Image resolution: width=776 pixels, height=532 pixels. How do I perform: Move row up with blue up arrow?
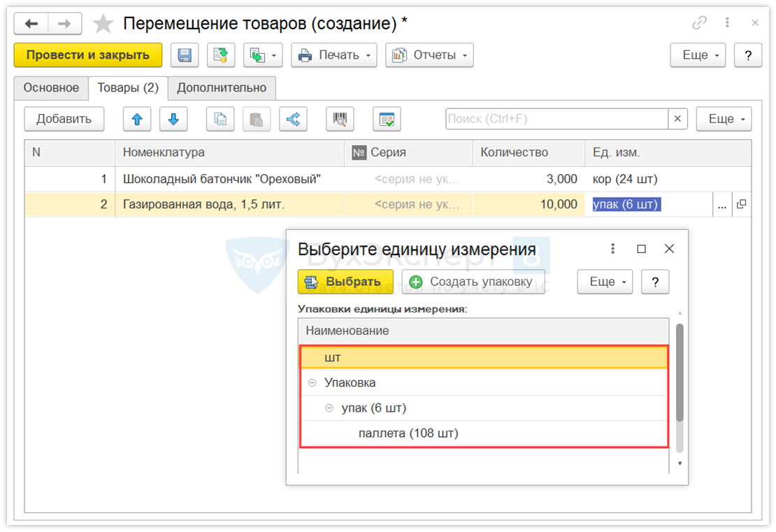(137, 119)
